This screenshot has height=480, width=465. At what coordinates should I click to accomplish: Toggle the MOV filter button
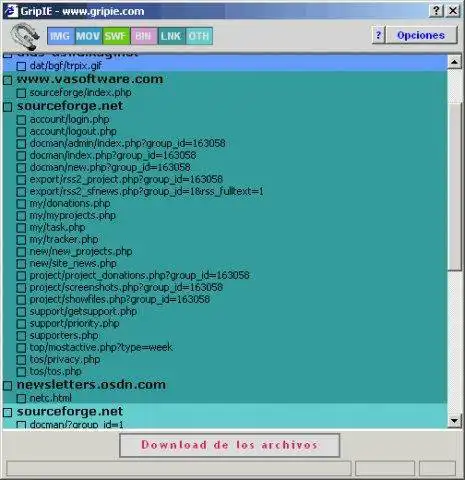(88, 36)
